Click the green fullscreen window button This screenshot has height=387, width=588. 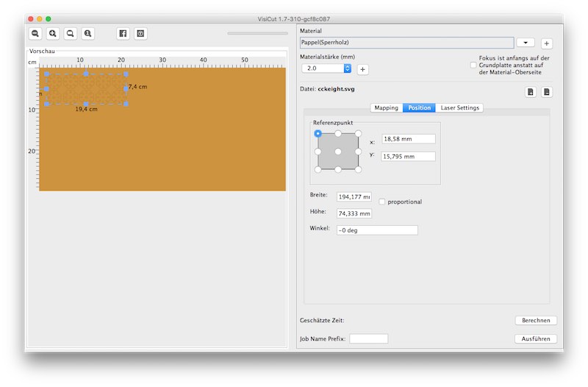coord(48,19)
